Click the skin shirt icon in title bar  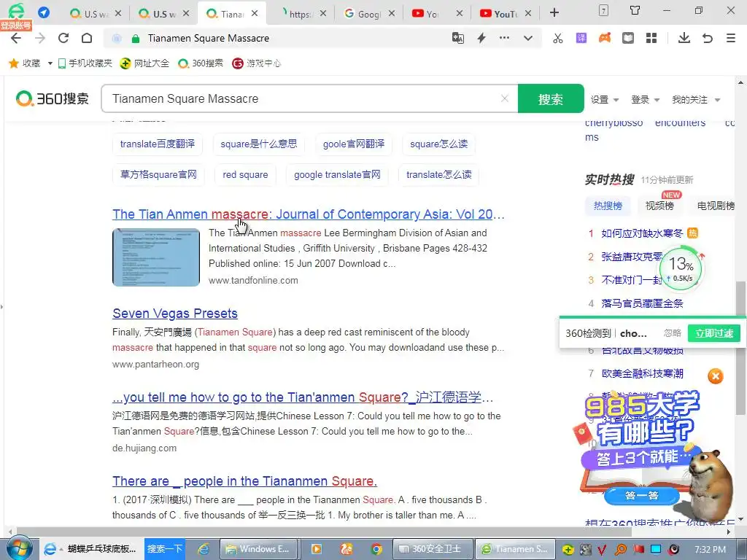pos(635,10)
